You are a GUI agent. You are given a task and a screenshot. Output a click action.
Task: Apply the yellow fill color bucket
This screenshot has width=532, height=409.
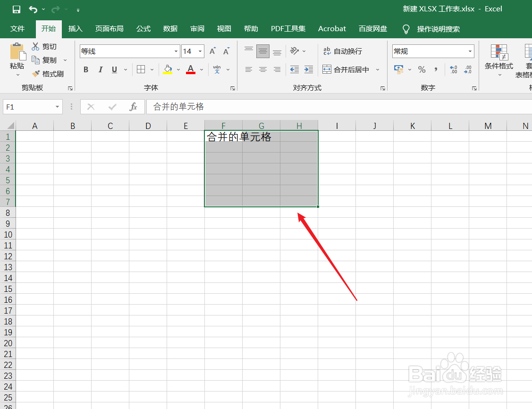(168, 69)
